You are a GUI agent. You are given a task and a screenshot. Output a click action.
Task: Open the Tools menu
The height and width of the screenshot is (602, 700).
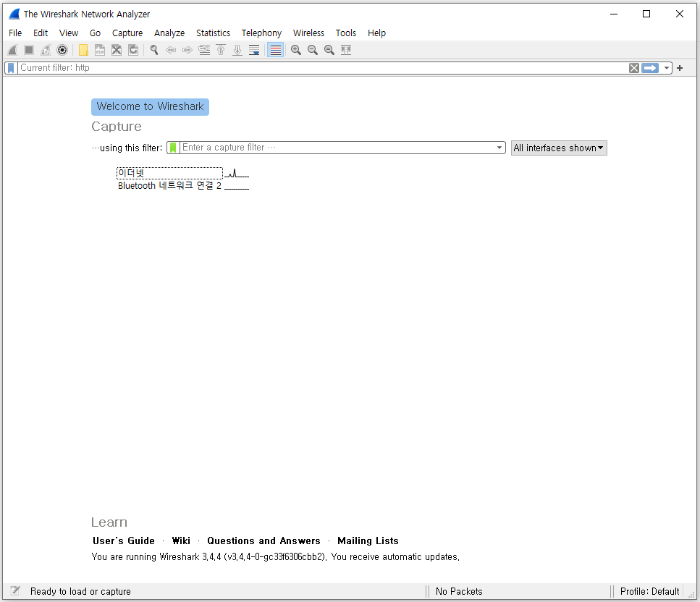click(345, 33)
